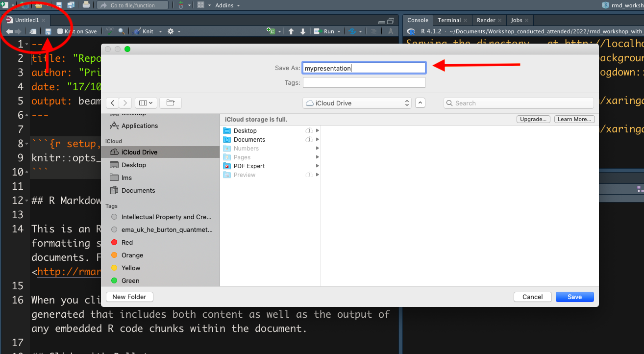Expand the Documents folder arrow in file list
Screen dimensions: 644x354
(318, 140)
